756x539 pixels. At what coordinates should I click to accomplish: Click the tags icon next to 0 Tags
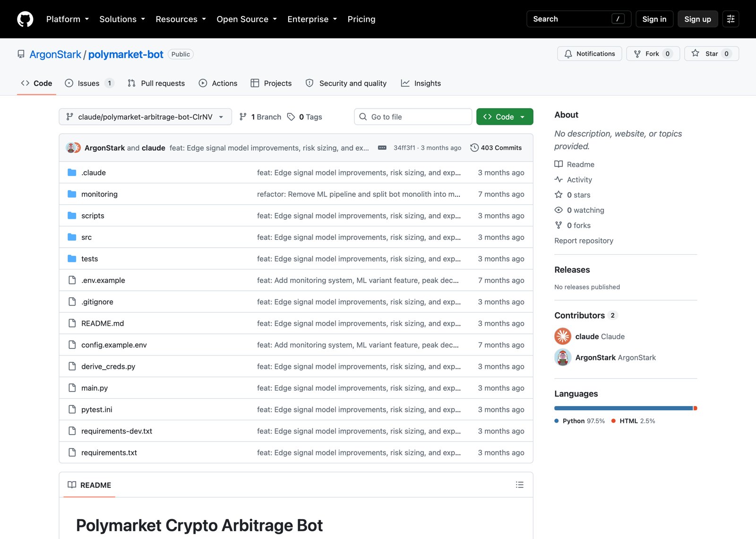tap(291, 117)
